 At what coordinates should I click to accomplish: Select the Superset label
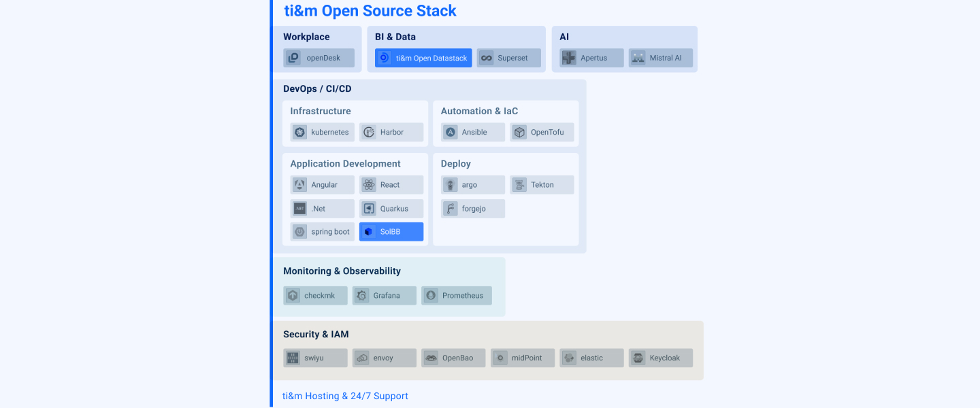(x=512, y=58)
